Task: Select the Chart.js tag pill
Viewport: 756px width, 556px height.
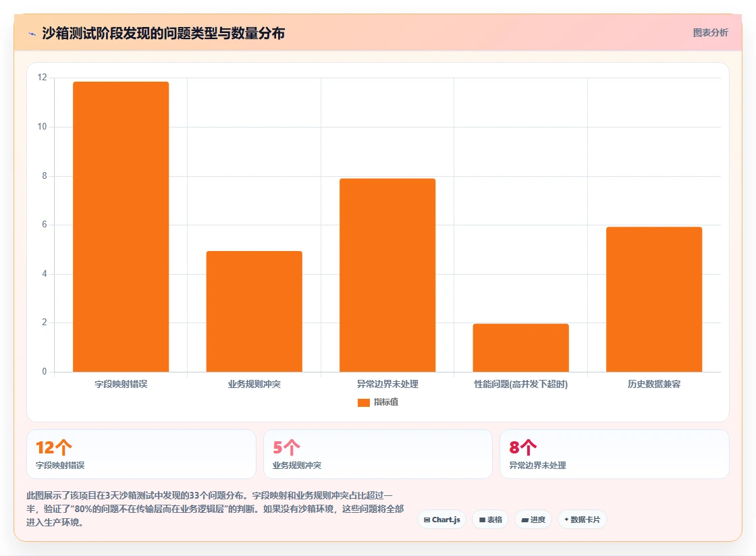Action: [x=441, y=520]
